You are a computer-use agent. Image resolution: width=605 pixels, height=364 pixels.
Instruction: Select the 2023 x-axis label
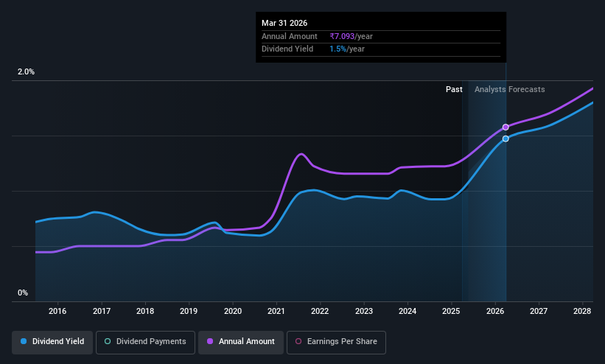click(x=364, y=311)
